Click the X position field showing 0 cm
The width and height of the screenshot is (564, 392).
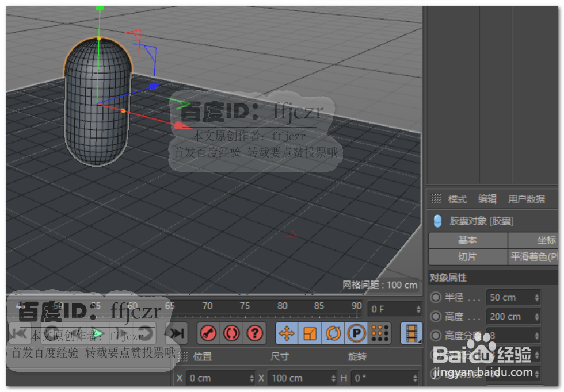220,378
